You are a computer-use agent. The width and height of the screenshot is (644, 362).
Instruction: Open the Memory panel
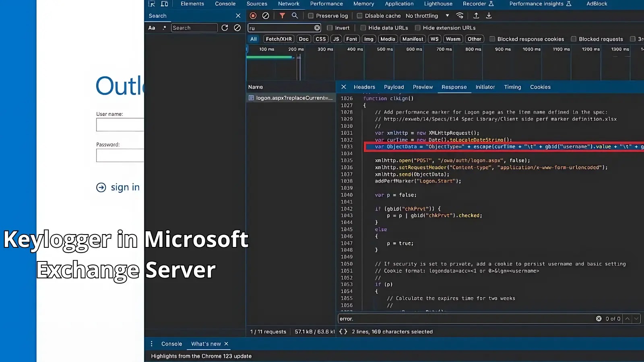(364, 4)
